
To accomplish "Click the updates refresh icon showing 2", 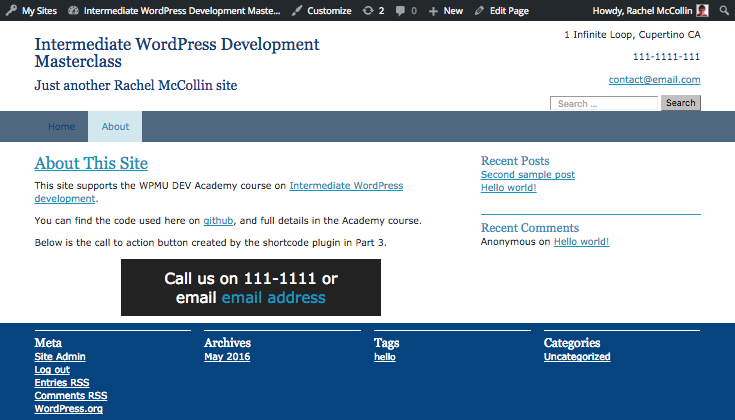I will (x=368, y=11).
